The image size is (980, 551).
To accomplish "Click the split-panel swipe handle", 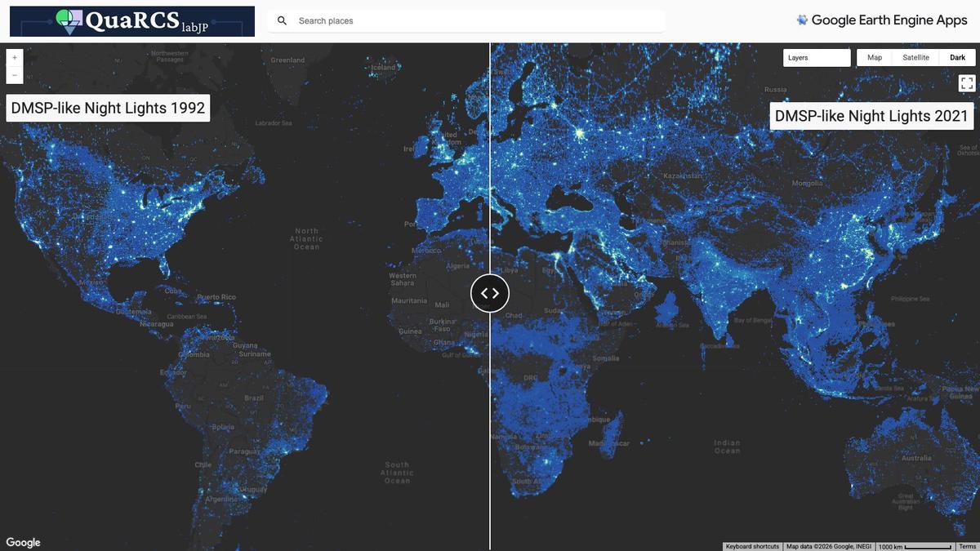I will [x=490, y=293].
